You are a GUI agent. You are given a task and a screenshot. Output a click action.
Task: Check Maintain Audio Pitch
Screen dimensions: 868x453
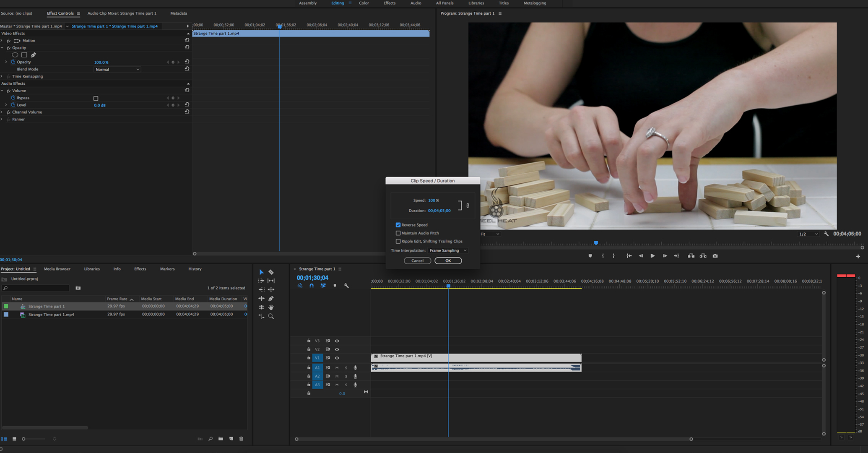pos(398,233)
